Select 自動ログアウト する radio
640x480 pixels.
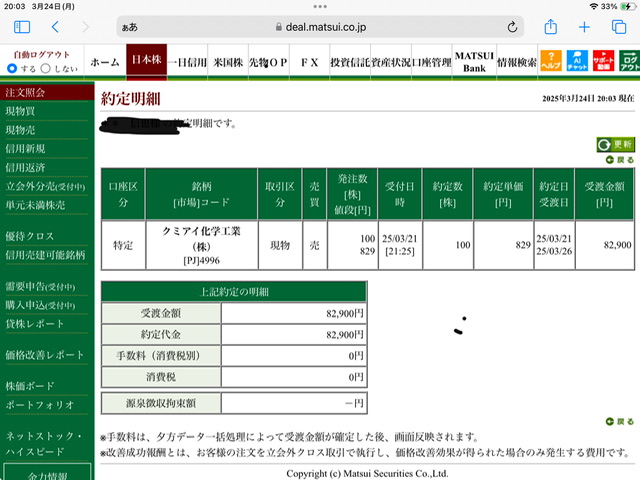12,68
